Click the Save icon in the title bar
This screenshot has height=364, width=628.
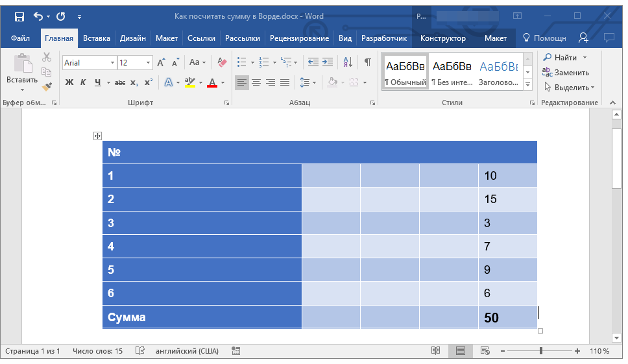click(x=19, y=16)
